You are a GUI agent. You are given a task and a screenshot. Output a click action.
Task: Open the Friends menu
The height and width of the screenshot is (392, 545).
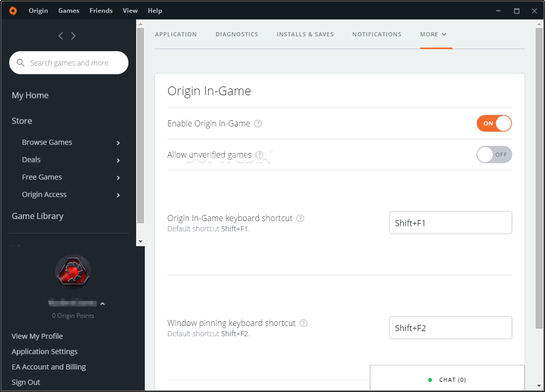click(x=101, y=11)
